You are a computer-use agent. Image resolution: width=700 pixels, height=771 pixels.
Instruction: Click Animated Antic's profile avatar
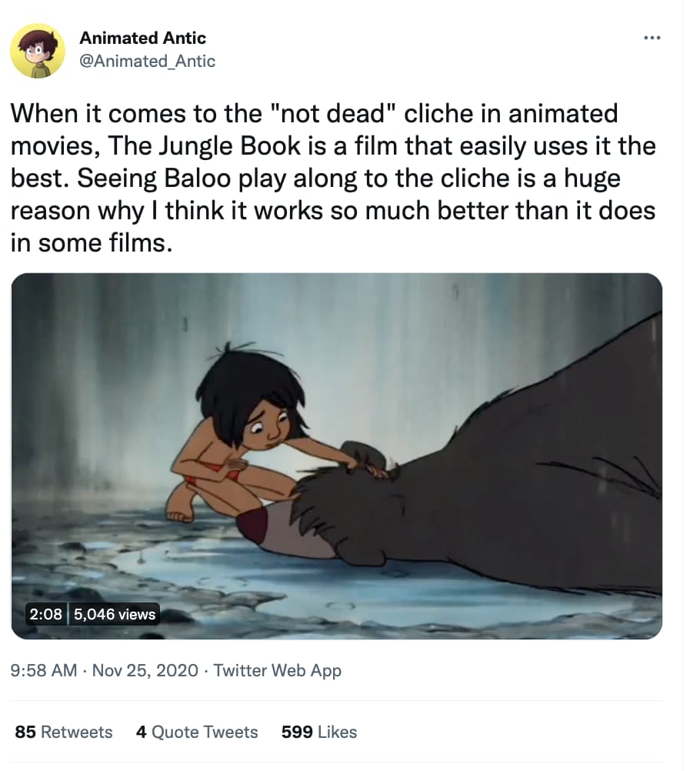tap(38, 52)
